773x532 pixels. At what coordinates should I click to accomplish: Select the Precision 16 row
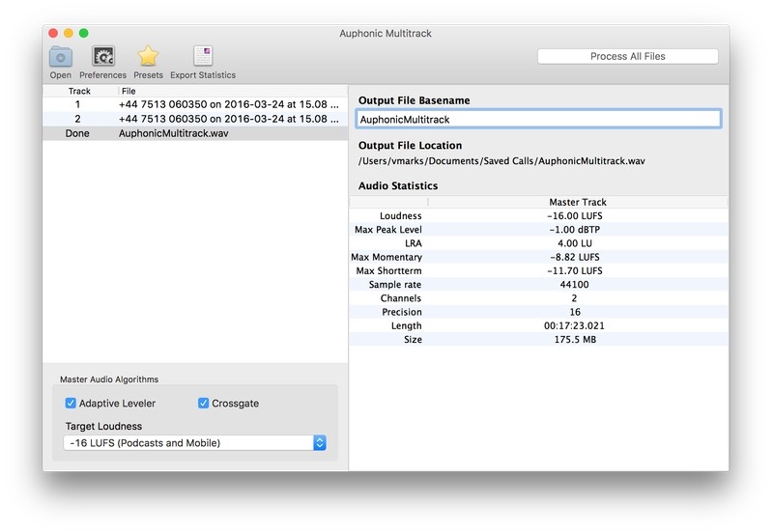click(x=538, y=312)
